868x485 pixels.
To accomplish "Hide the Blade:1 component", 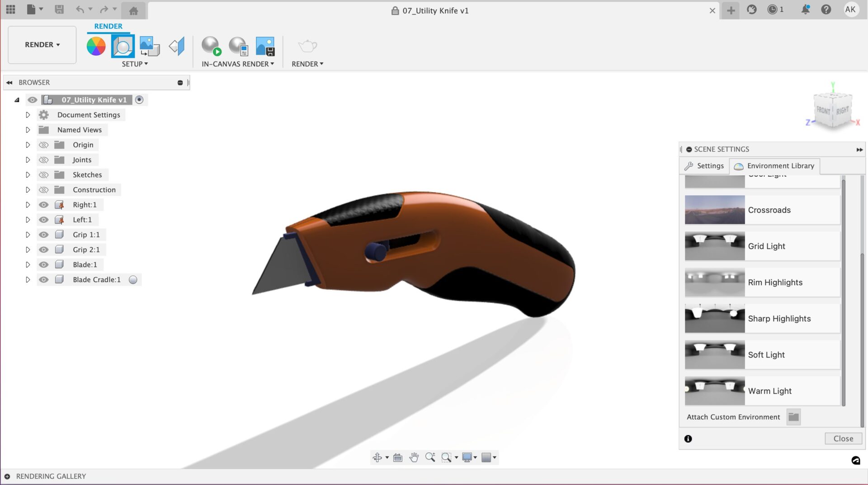I will tap(43, 264).
